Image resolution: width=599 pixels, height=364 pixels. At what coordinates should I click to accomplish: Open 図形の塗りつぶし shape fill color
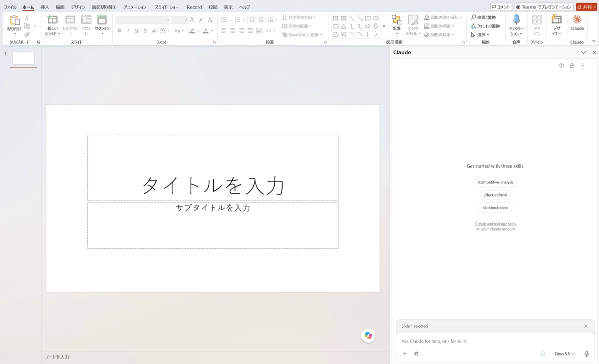pyautogui.click(x=443, y=17)
